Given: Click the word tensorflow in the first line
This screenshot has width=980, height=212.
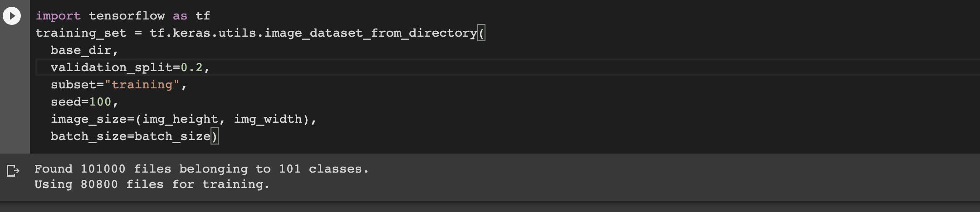Looking at the screenshot, I should pyautogui.click(x=127, y=16).
